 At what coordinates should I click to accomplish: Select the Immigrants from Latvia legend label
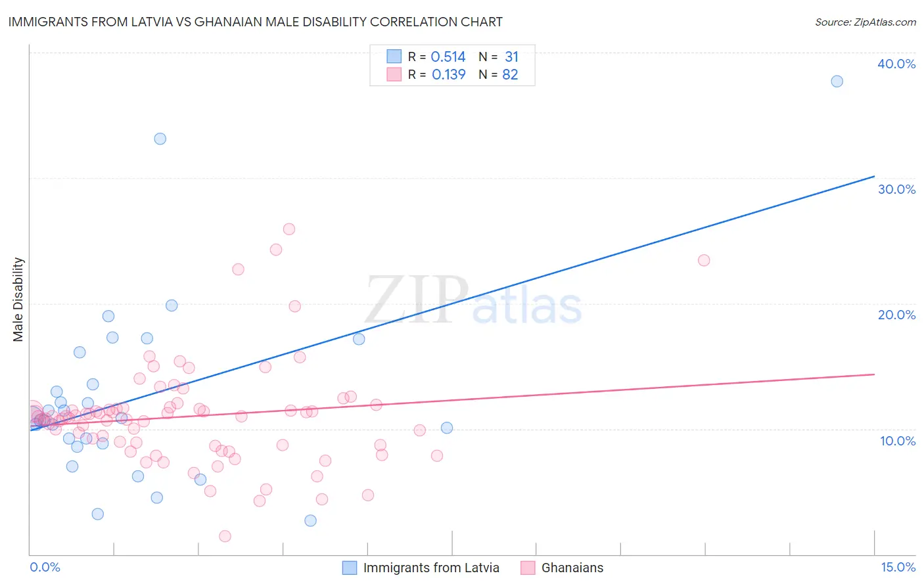tap(431, 568)
